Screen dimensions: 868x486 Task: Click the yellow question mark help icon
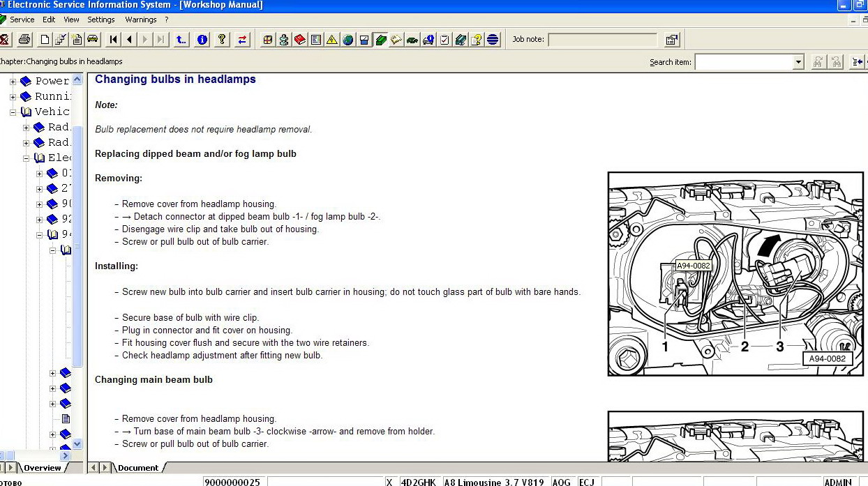click(x=222, y=40)
